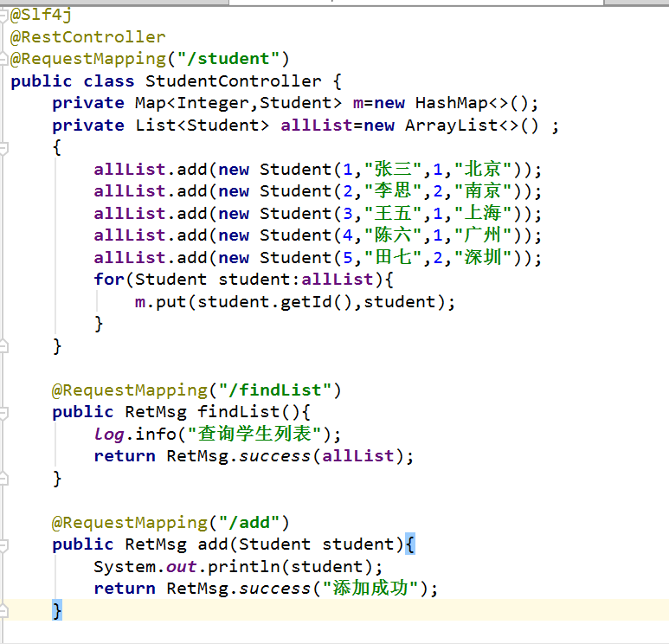Image resolution: width=669 pixels, height=644 pixels.
Task: Click the "陈六" string literal
Action: 393,235
